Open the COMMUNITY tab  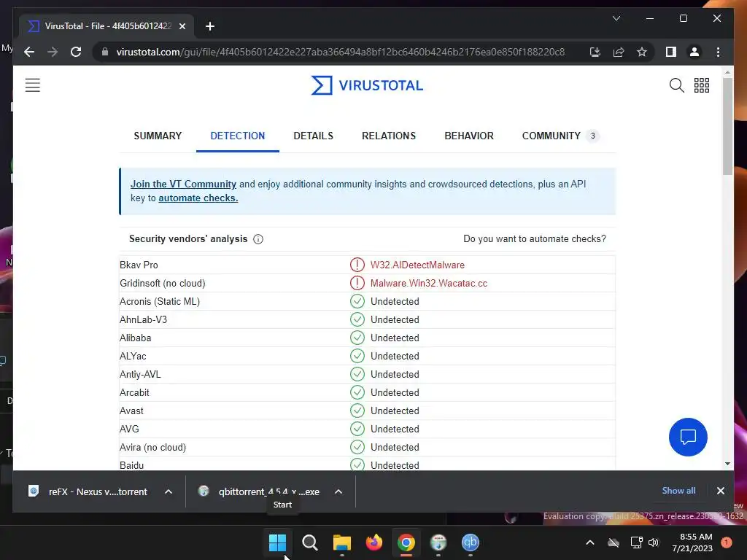pos(560,136)
